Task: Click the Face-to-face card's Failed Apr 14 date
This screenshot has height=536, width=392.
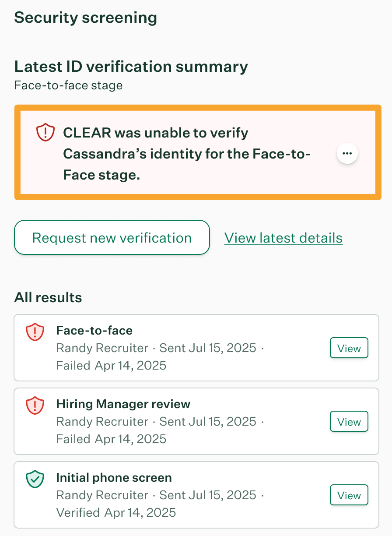Action: [x=111, y=365]
